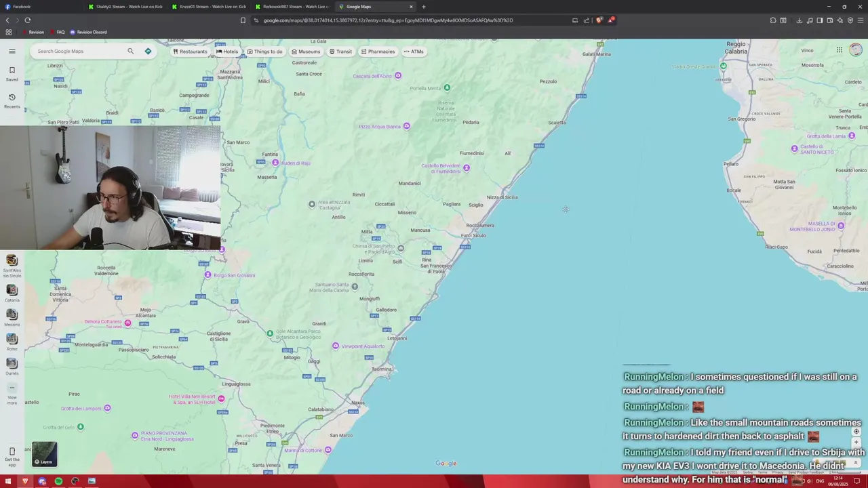The width and height of the screenshot is (868, 488).
Task: Go back in browser history
Action: click(x=7, y=20)
